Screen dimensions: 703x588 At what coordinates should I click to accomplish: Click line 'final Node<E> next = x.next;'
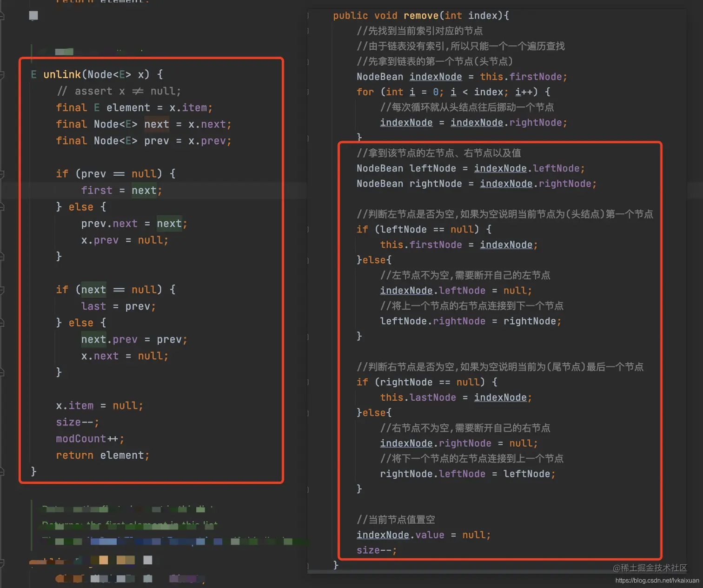pos(143,124)
